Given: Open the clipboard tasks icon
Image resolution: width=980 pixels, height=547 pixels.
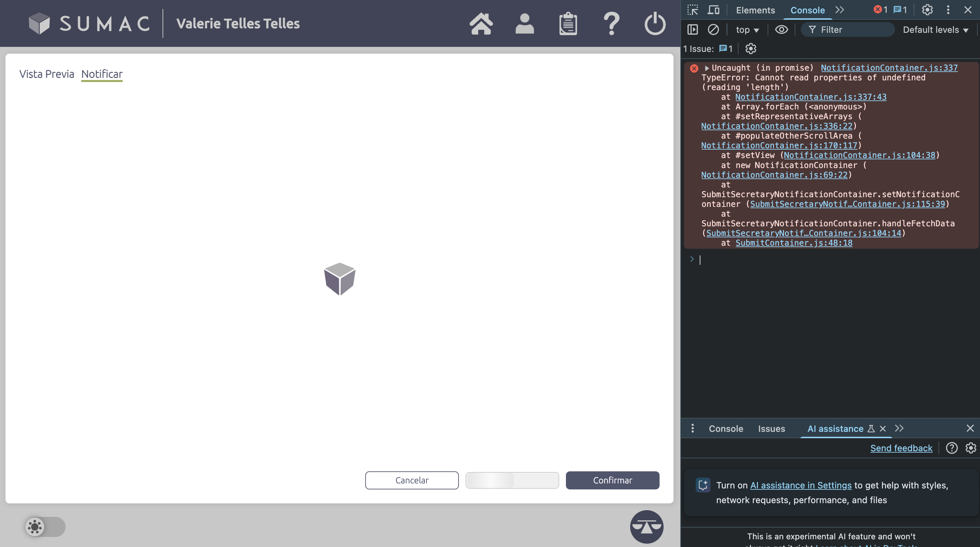Looking at the screenshot, I should coord(568,23).
